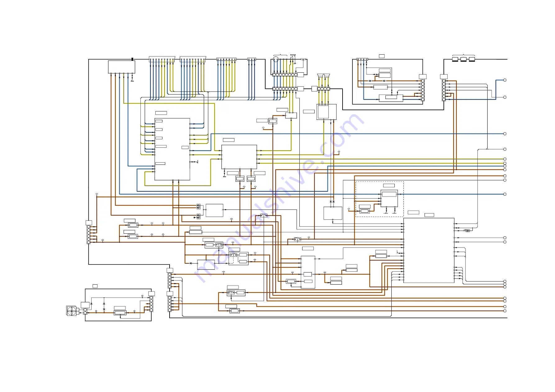
Task: Select the tall IC block with yellow and blue inputs on the left
Action: (x=172, y=149)
